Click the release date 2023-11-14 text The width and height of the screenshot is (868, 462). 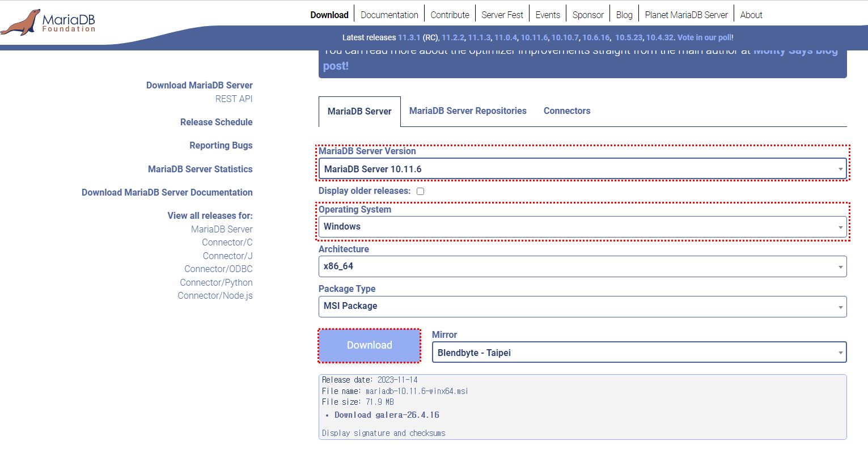tap(397, 380)
